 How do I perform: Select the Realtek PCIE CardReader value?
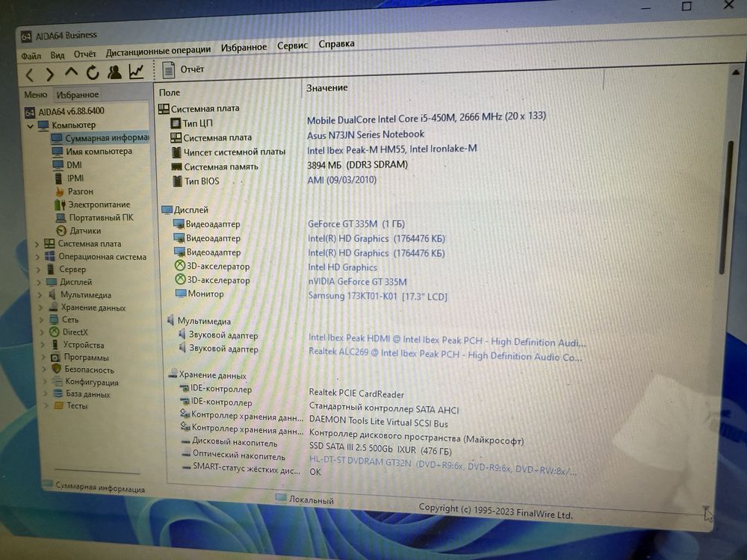pos(356,393)
